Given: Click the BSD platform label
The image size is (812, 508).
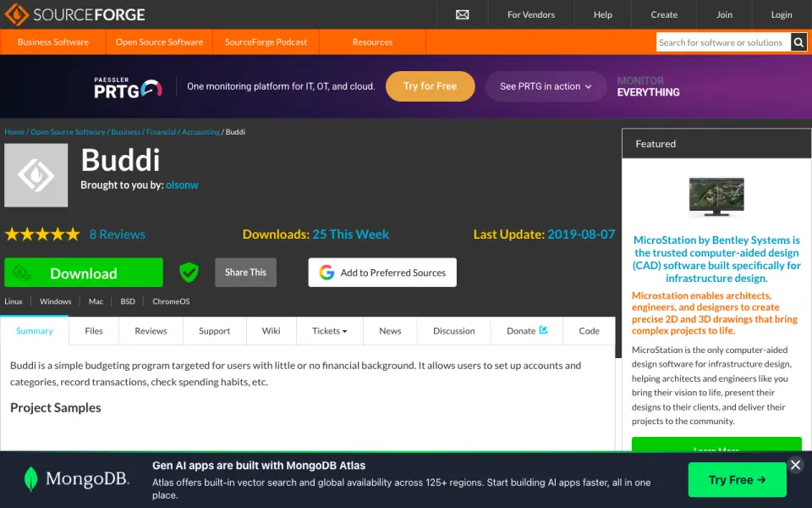Looking at the screenshot, I should pyautogui.click(x=128, y=301).
